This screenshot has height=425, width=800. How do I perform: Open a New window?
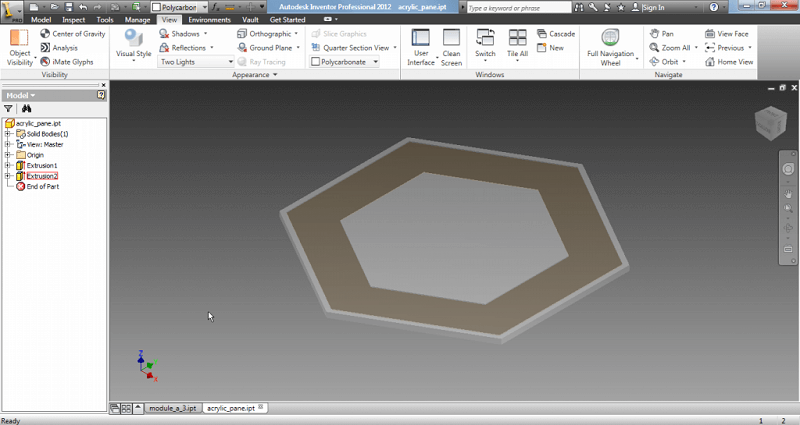pyautogui.click(x=551, y=47)
